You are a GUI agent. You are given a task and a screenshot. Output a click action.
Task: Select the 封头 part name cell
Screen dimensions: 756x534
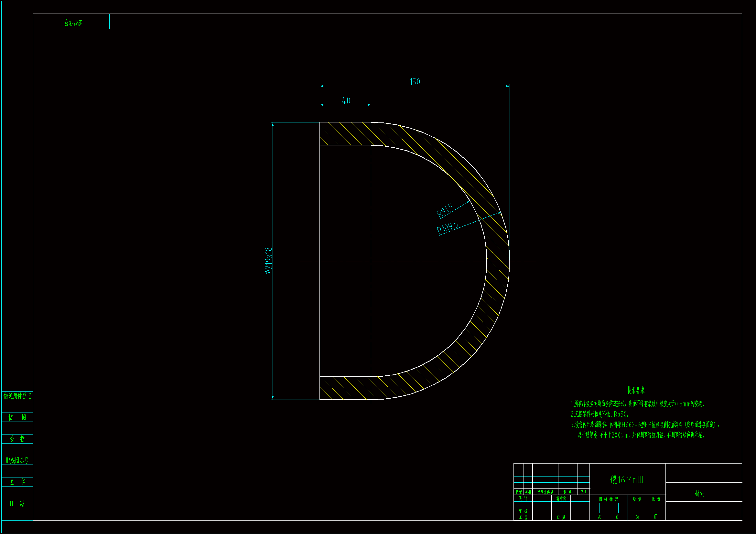point(699,494)
